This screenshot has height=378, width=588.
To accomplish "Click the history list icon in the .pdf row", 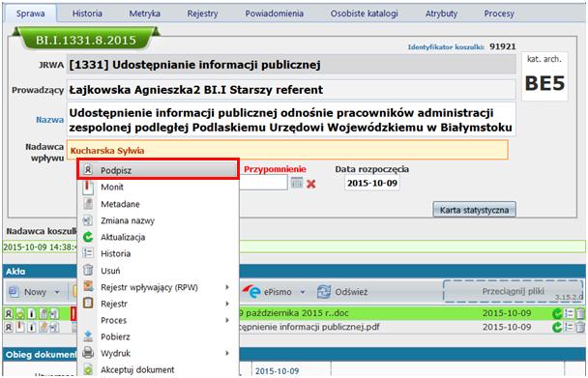I will coord(569,328).
